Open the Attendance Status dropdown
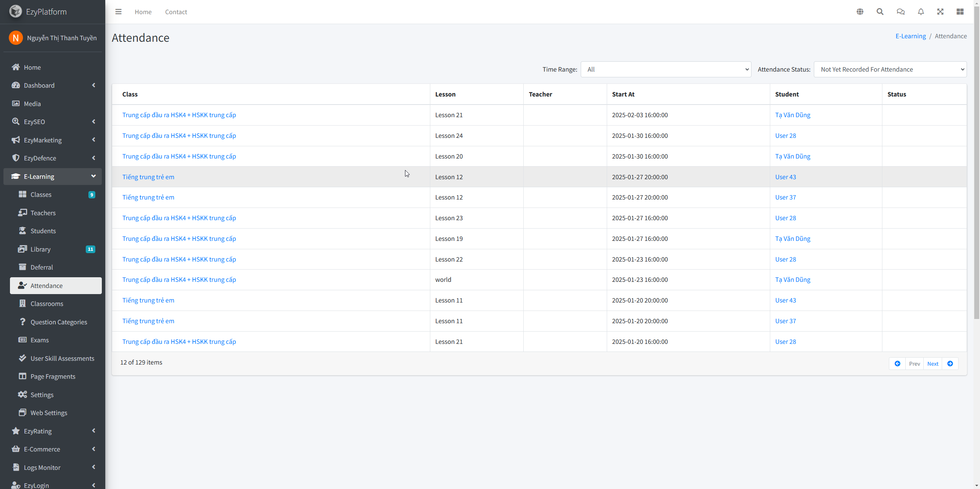The image size is (980, 489). (890, 69)
